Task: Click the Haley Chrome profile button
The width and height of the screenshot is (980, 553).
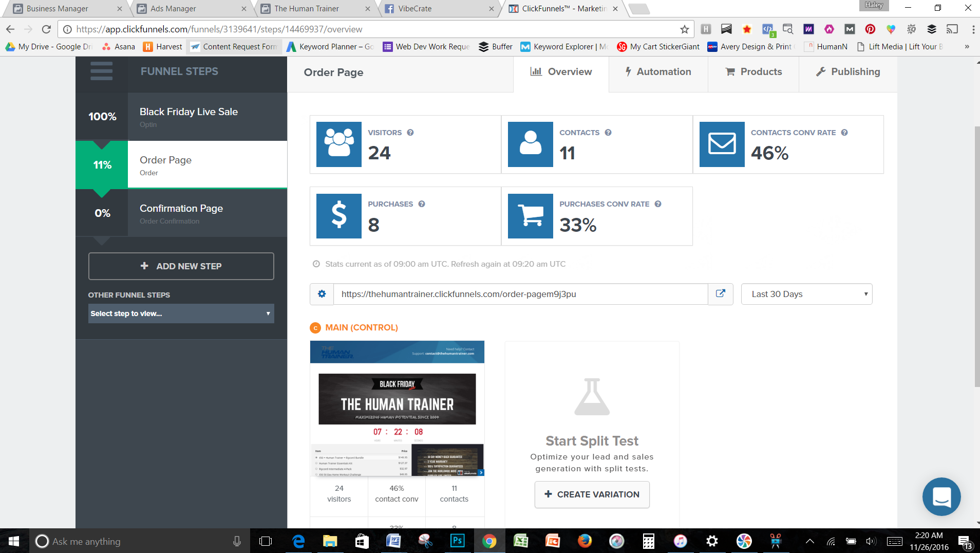Action: click(x=874, y=5)
